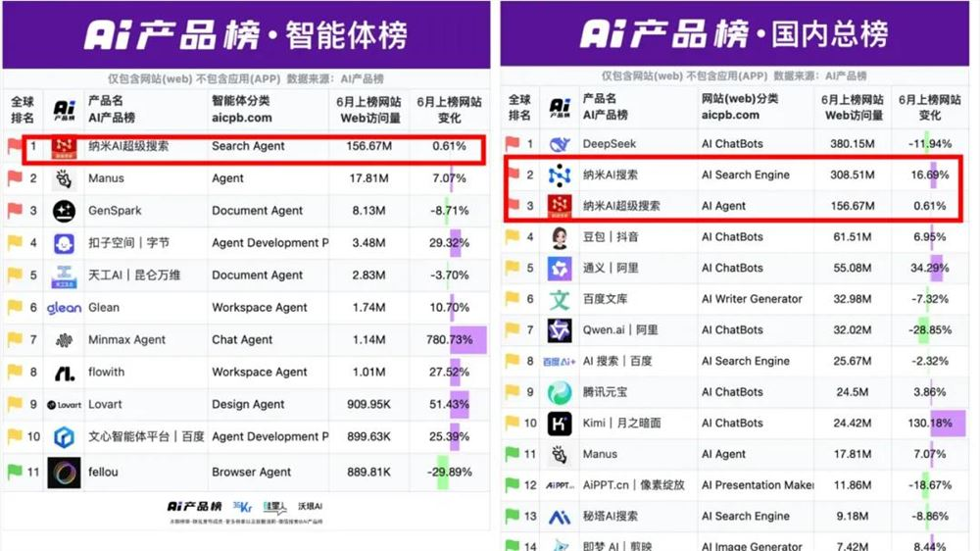Click the 百度文库 product name
980x551 pixels.
[605, 300]
